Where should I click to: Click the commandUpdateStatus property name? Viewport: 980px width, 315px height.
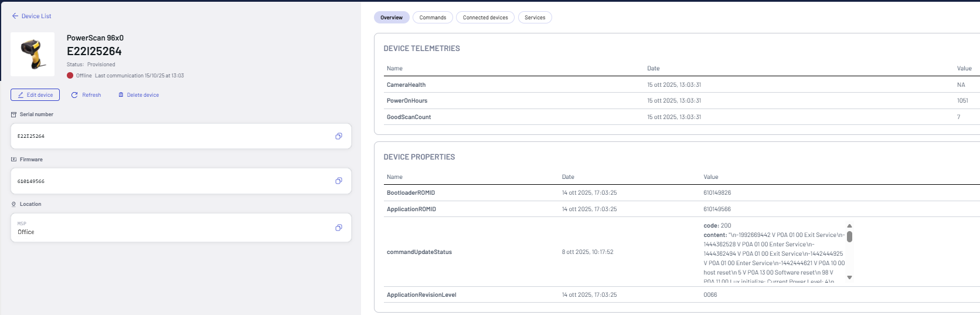(x=419, y=252)
